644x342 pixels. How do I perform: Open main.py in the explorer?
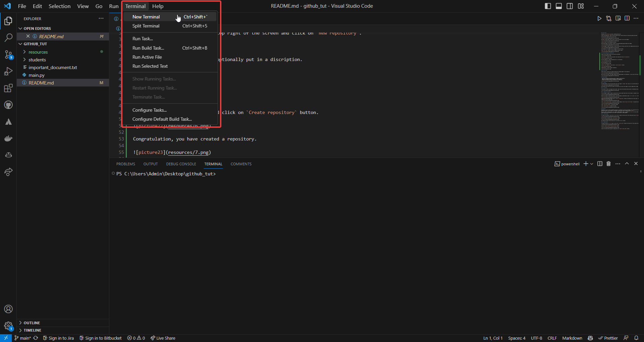point(63,75)
